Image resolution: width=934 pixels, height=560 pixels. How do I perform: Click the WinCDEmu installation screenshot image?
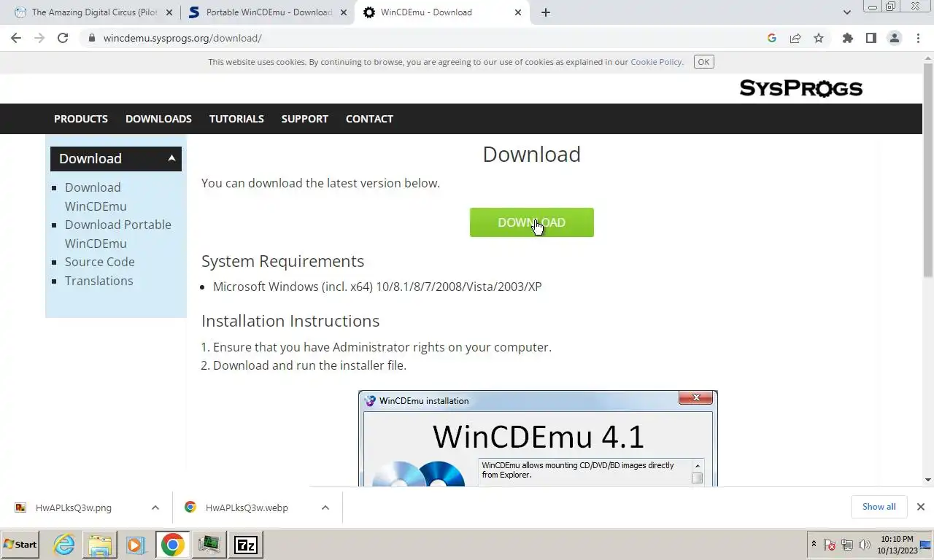tap(538, 438)
